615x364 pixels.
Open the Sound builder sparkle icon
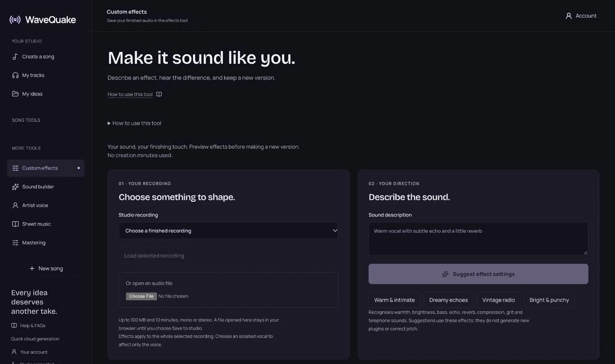tap(15, 187)
